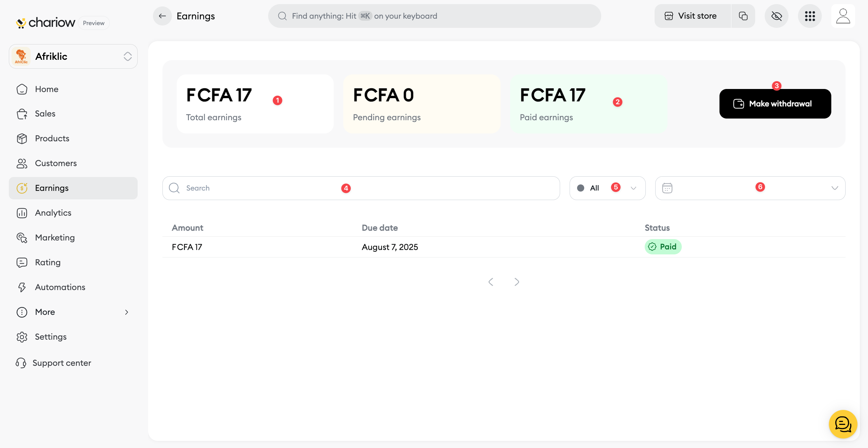Click the copy store link icon
Screen dimensions: 868x448
pyautogui.click(x=743, y=16)
